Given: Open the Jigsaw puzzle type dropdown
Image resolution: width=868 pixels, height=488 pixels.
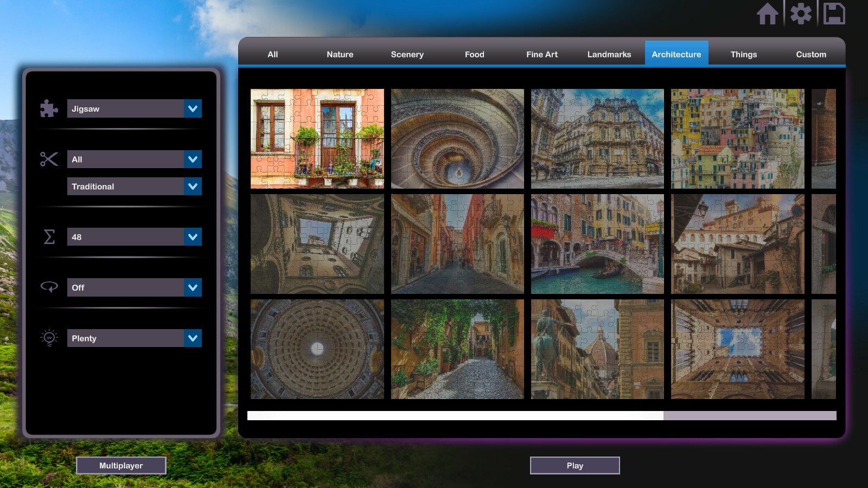Looking at the screenshot, I should tap(134, 108).
